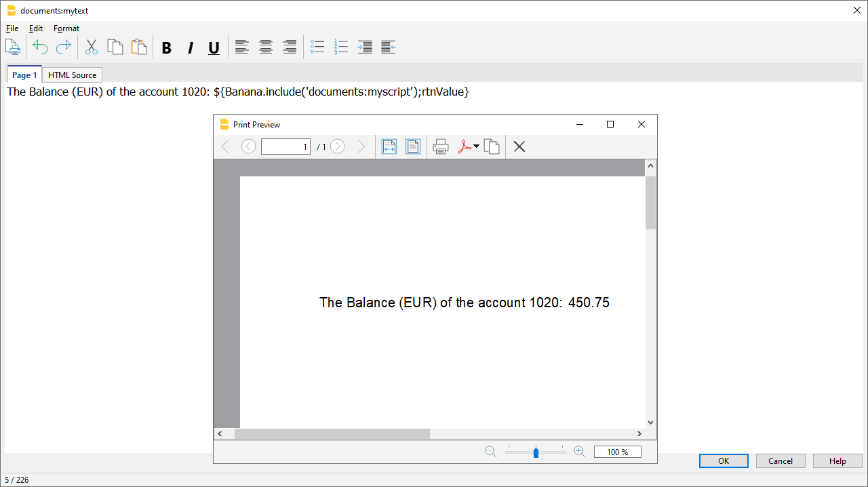Insert a numbered list
Viewport: 868px width, 487px height.
point(341,47)
